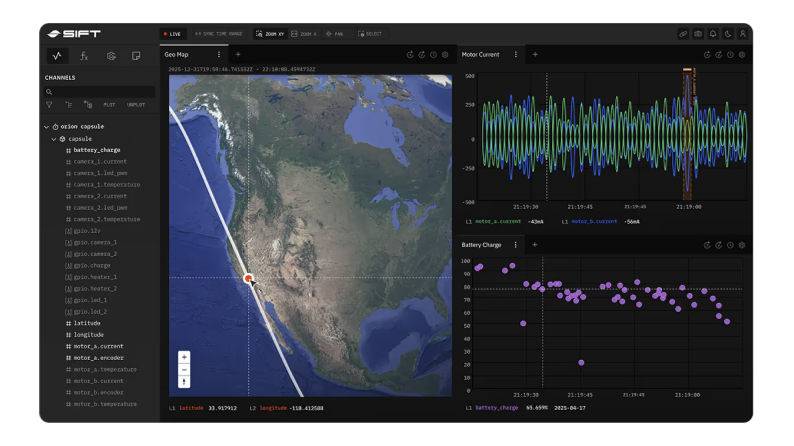Add a new tab next to Motor Current
The height and width of the screenshot is (446, 794).
coord(535,55)
